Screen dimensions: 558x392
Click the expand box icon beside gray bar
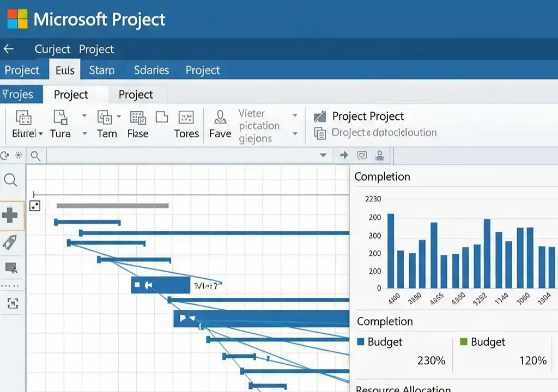coord(35,206)
